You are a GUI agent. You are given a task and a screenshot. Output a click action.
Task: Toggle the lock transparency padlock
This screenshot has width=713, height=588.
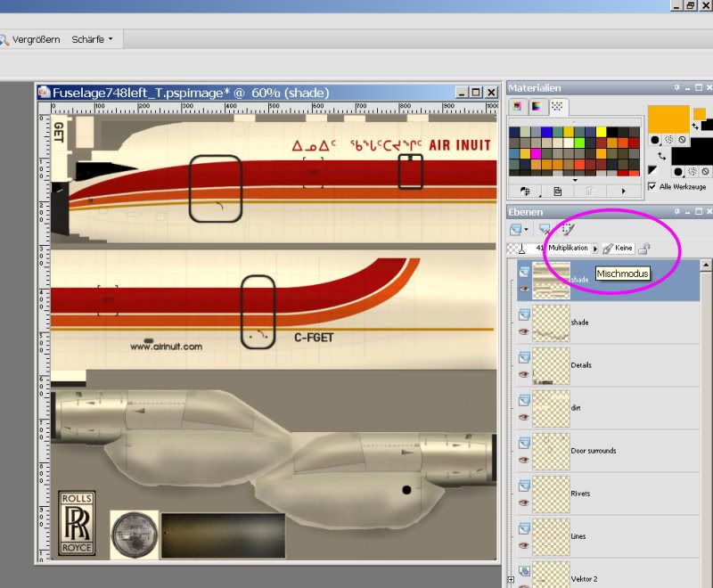point(643,248)
